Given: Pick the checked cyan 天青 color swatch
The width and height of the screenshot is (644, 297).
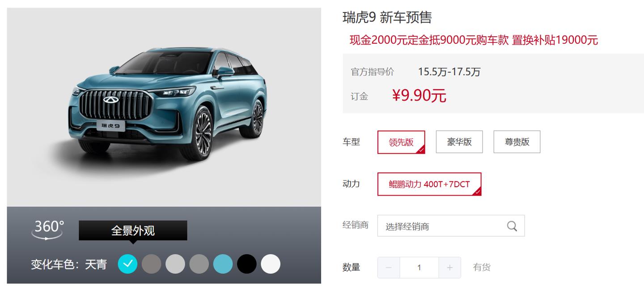Looking at the screenshot, I should point(128,264).
